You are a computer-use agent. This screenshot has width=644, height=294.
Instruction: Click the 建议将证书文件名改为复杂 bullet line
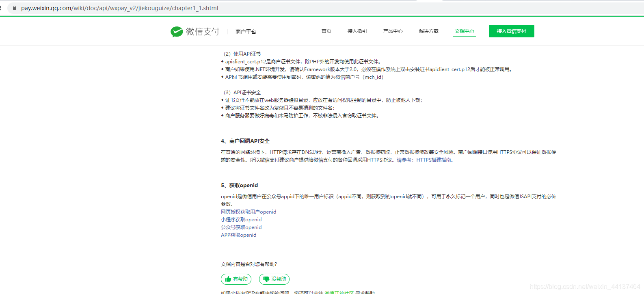click(x=279, y=108)
